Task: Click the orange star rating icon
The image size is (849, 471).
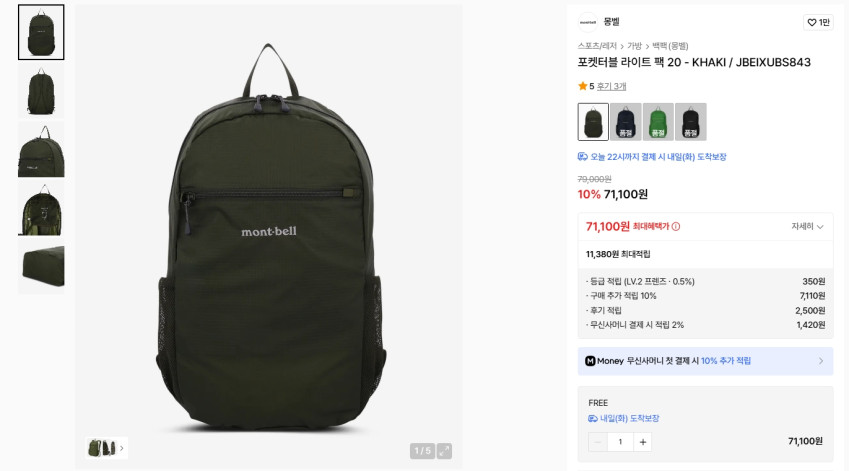Action: coord(583,86)
